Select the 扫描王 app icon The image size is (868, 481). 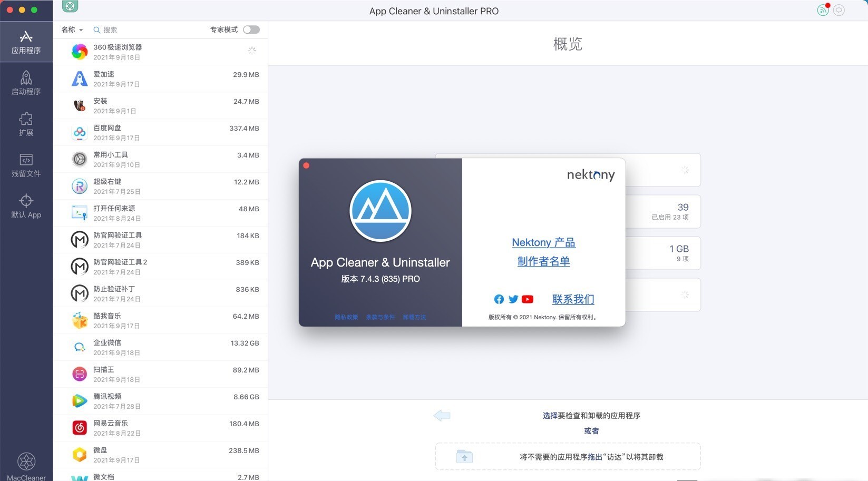click(80, 374)
